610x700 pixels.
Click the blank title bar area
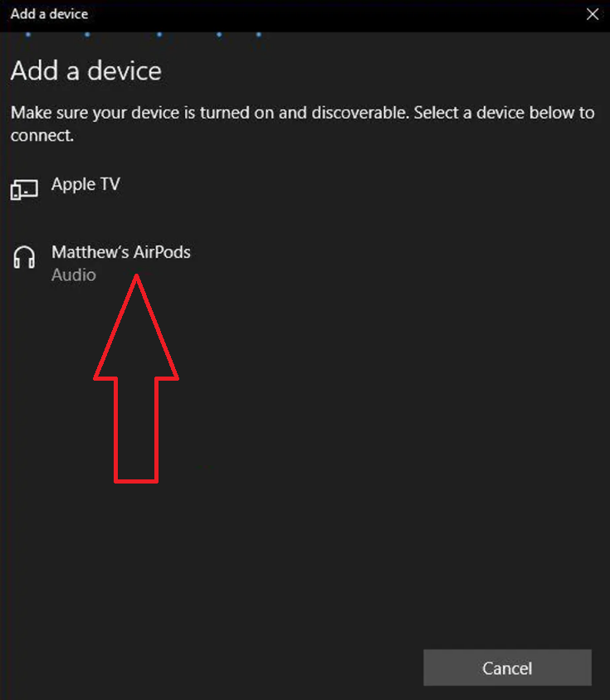tap(335, 14)
